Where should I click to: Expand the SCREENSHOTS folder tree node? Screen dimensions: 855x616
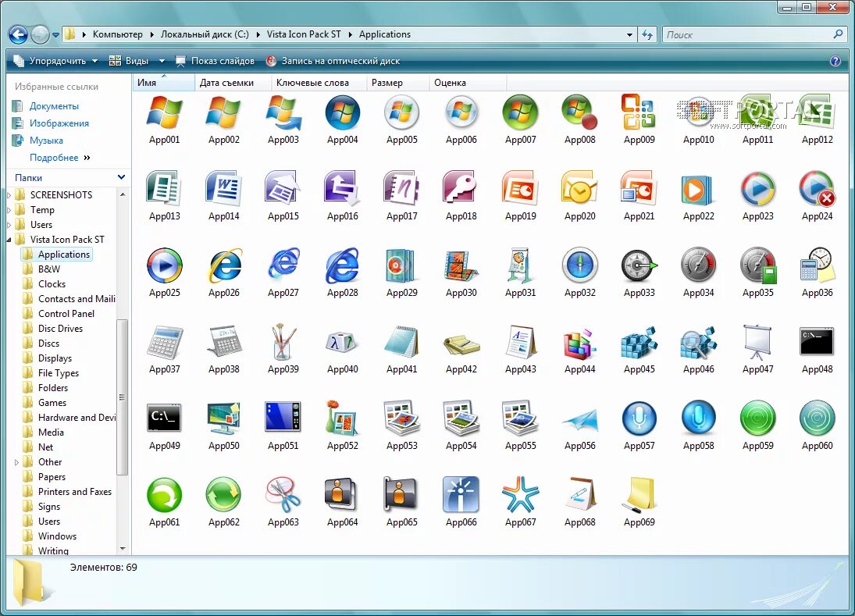(9, 194)
